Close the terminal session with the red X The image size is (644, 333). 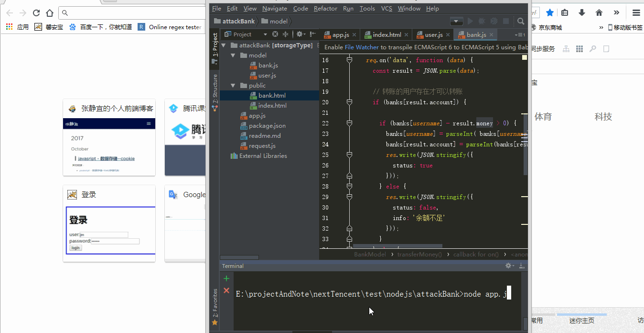[226, 290]
